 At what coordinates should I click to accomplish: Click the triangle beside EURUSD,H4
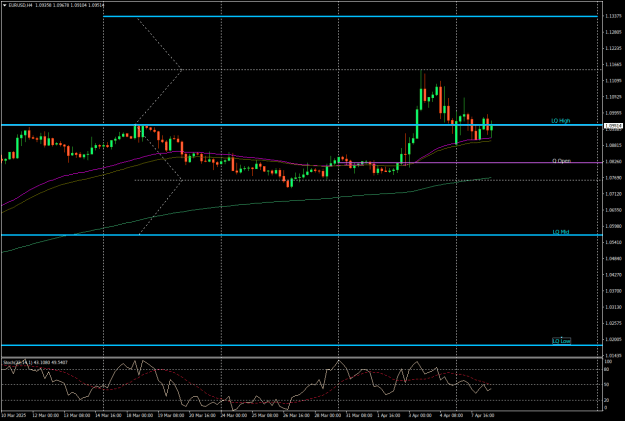[x=4, y=6]
